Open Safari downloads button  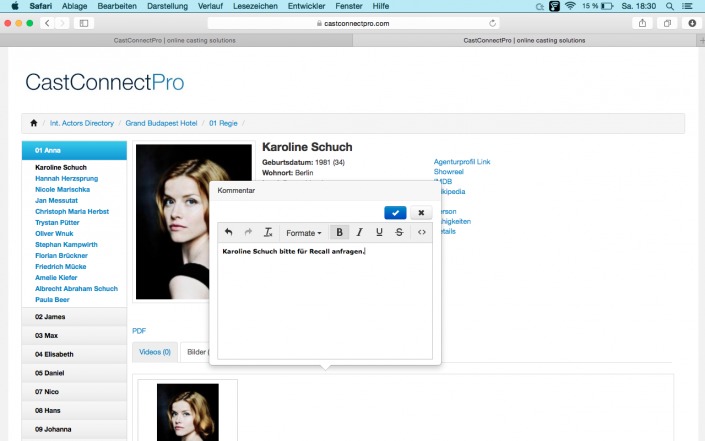692,23
